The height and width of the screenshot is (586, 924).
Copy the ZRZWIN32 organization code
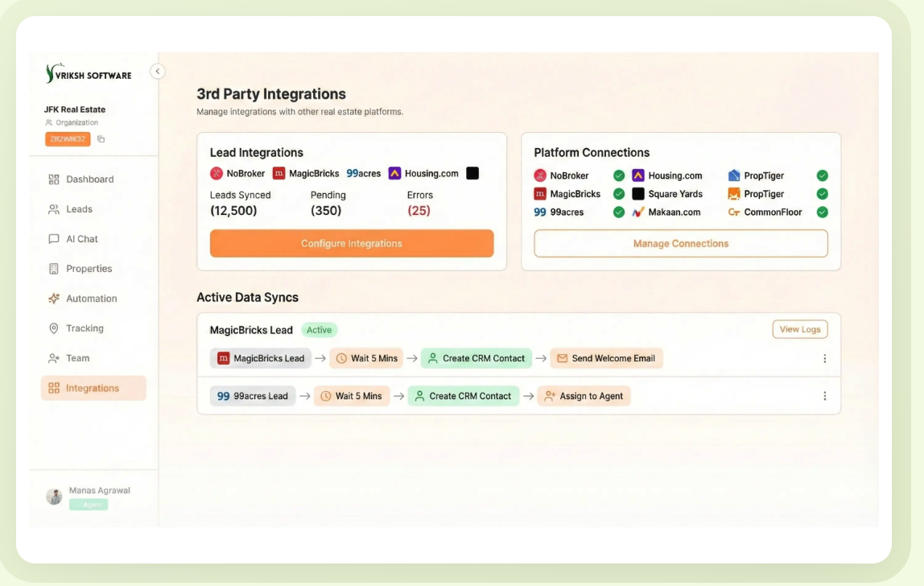[x=102, y=138]
